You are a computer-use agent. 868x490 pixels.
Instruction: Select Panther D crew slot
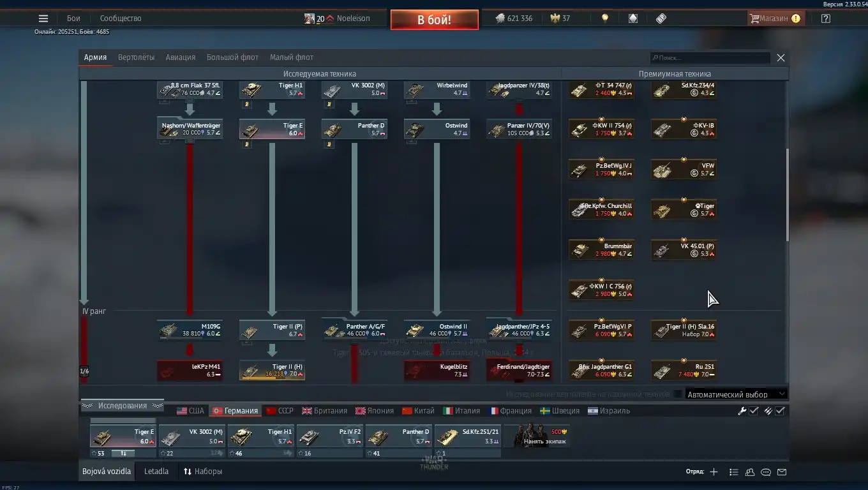(x=399, y=436)
